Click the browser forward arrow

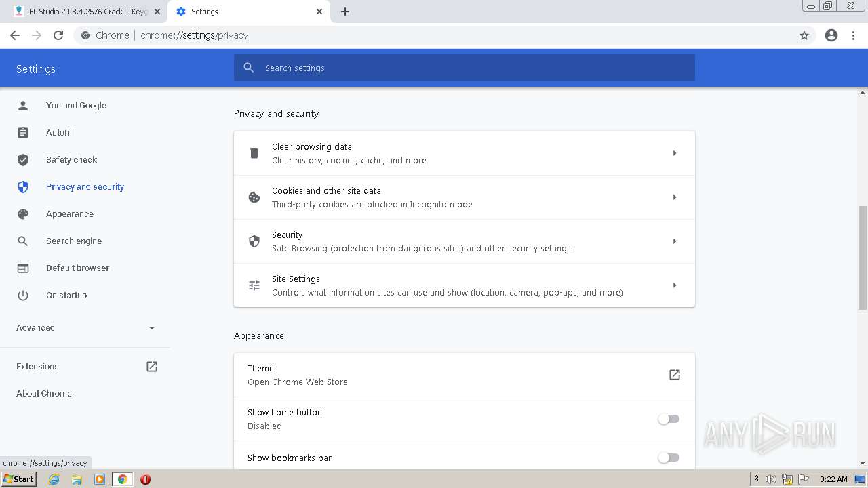click(37, 35)
